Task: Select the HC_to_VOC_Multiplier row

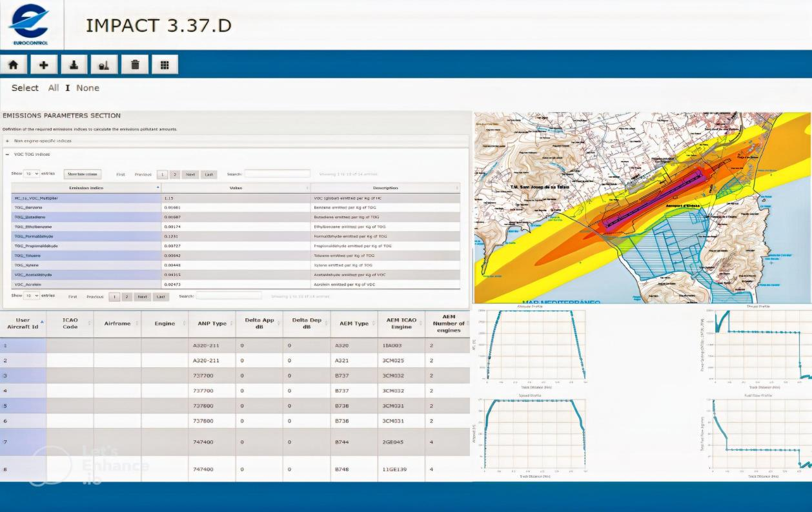Action: 236,198
